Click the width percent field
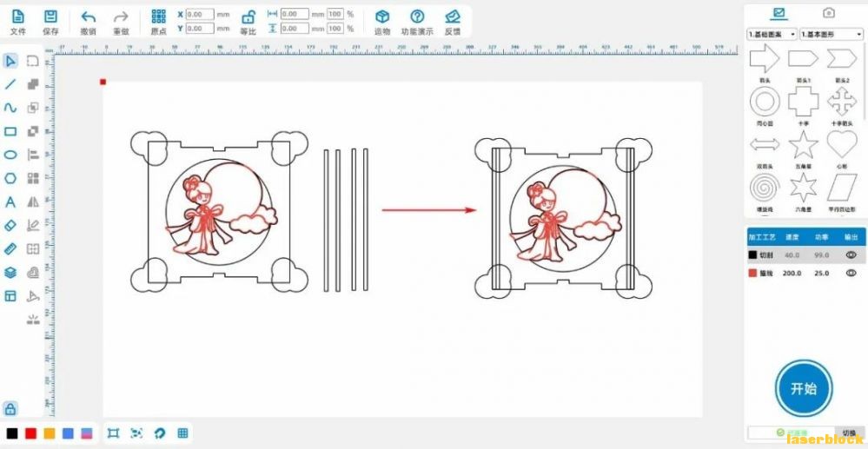The height and width of the screenshot is (449, 868). [335, 15]
